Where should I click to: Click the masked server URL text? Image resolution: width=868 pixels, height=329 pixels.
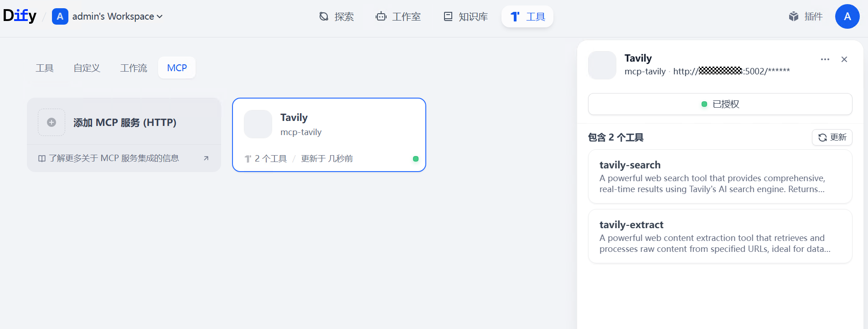[732, 71]
